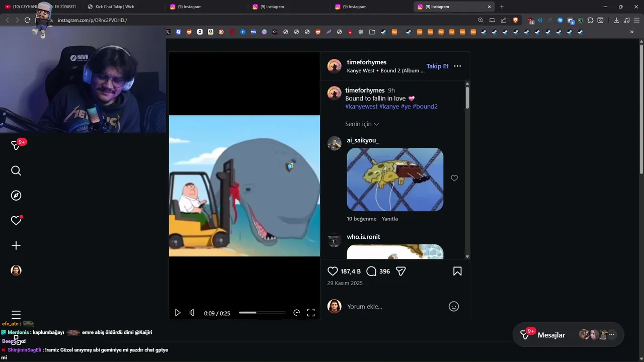644x362 pixels.
Task: Open Instagram notifications heart icon
Action: point(16,221)
